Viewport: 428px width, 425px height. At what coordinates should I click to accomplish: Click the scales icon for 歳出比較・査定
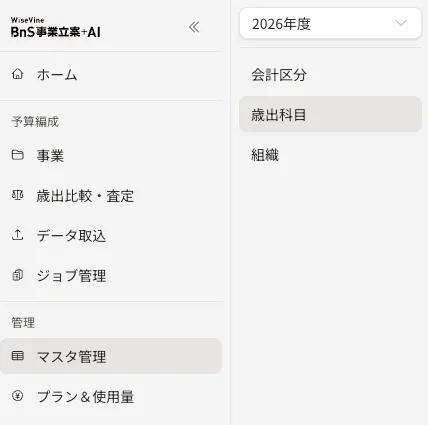[x=18, y=195]
